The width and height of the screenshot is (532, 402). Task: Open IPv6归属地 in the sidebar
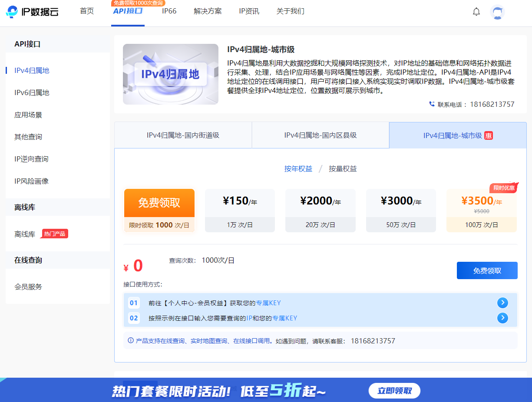(x=32, y=92)
